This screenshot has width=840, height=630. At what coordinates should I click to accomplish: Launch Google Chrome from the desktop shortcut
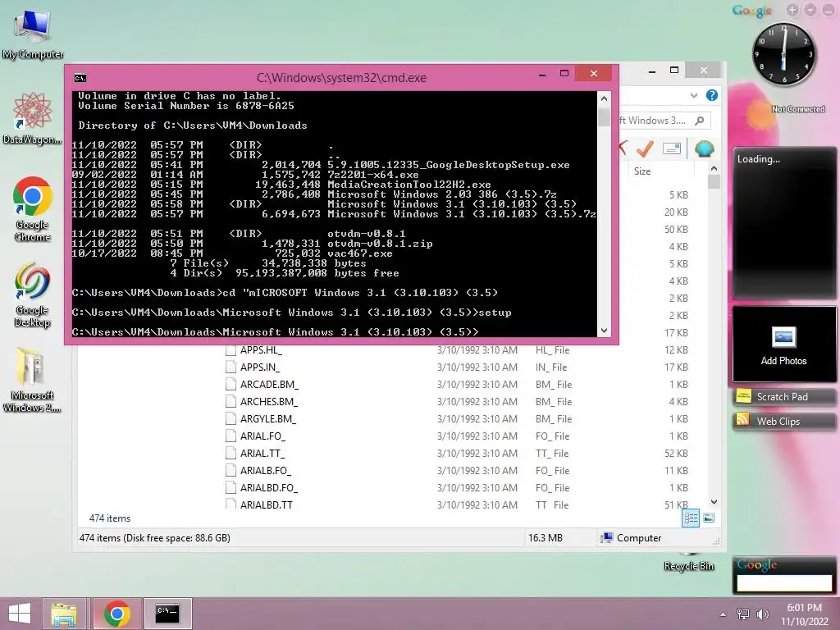pos(32,209)
